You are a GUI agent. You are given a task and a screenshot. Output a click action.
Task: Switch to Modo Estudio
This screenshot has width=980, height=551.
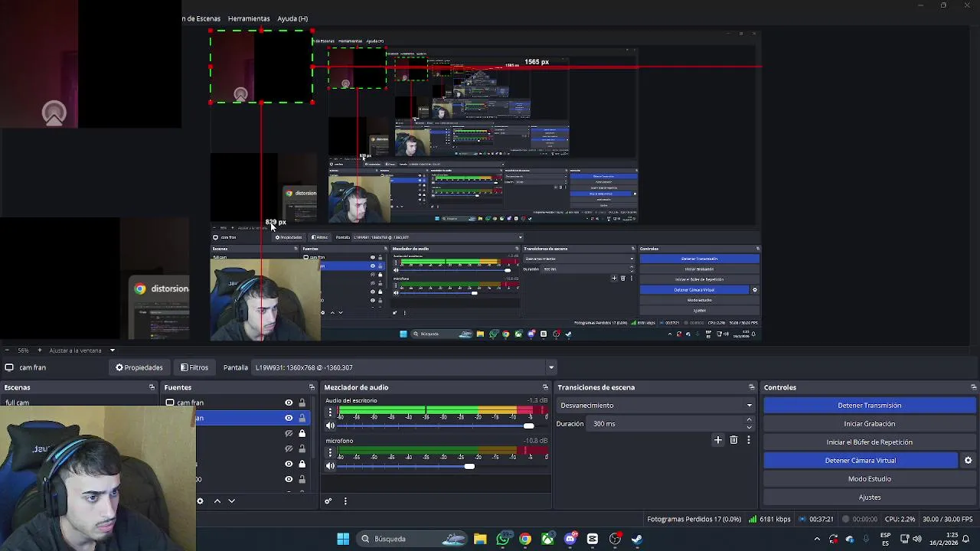[x=869, y=479]
